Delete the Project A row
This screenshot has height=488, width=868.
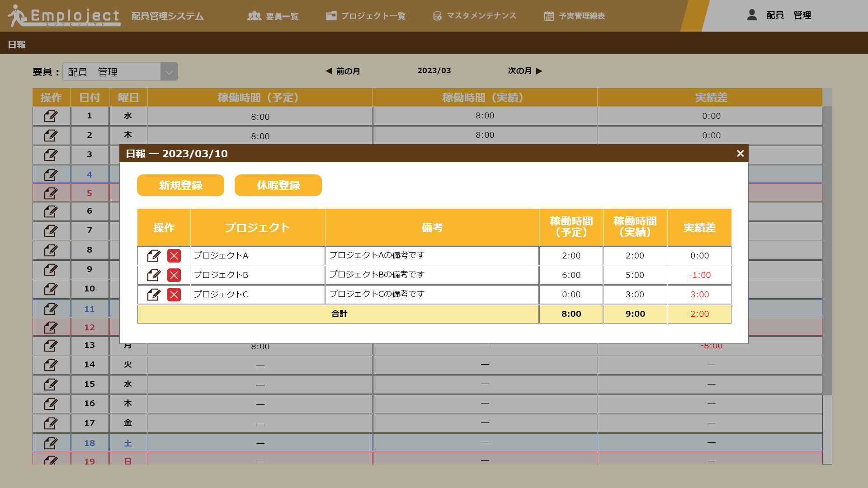(x=174, y=256)
